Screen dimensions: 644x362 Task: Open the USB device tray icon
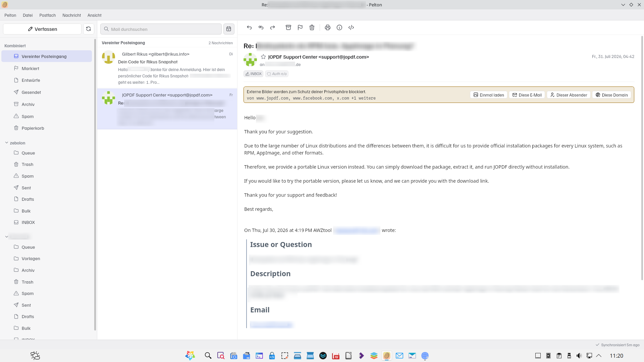[x=569, y=356]
